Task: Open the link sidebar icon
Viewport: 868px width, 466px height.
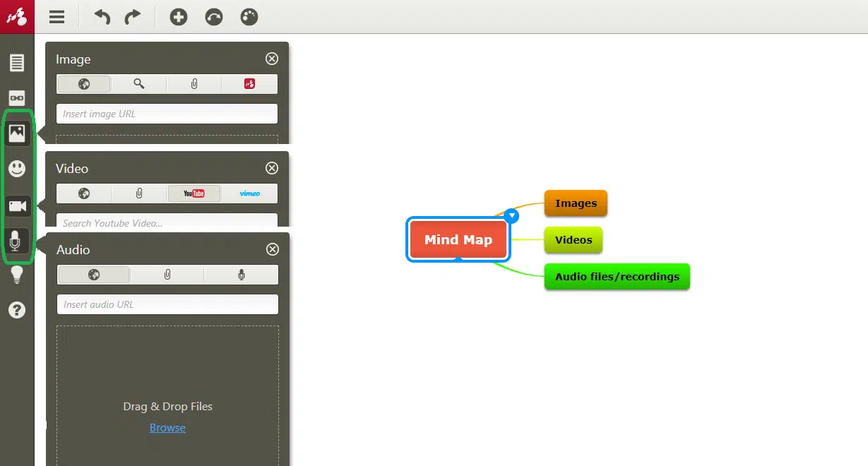Action: [x=17, y=98]
